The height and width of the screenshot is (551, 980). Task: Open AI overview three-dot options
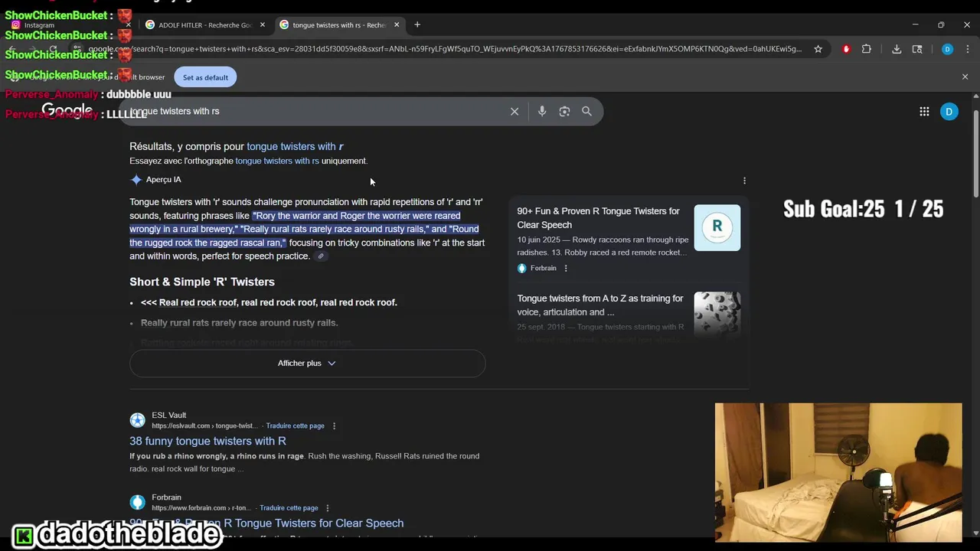click(x=744, y=181)
